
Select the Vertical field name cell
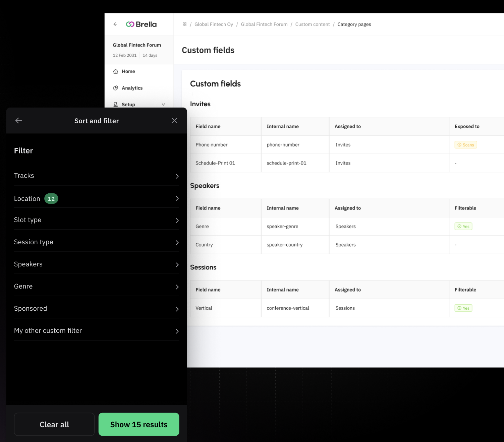pyautogui.click(x=226, y=308)
